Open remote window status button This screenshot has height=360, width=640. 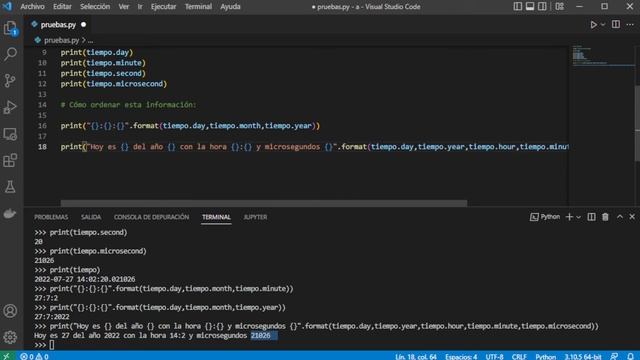[7, 356]
